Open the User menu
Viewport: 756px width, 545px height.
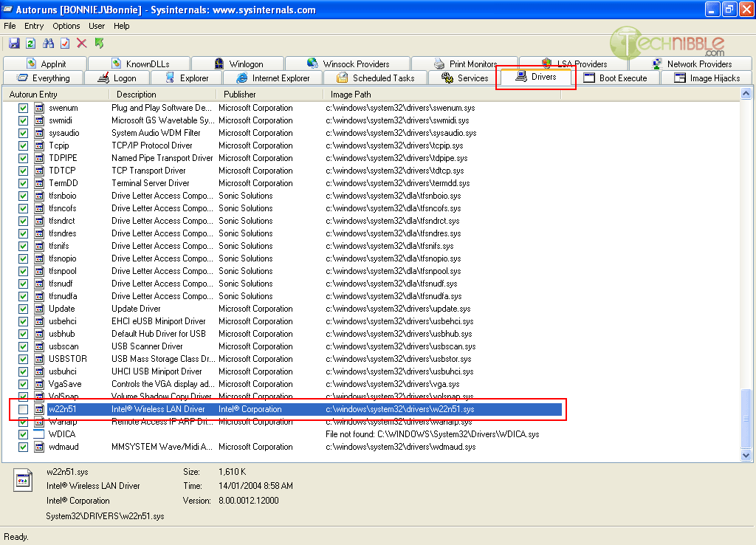pos(97,26)
